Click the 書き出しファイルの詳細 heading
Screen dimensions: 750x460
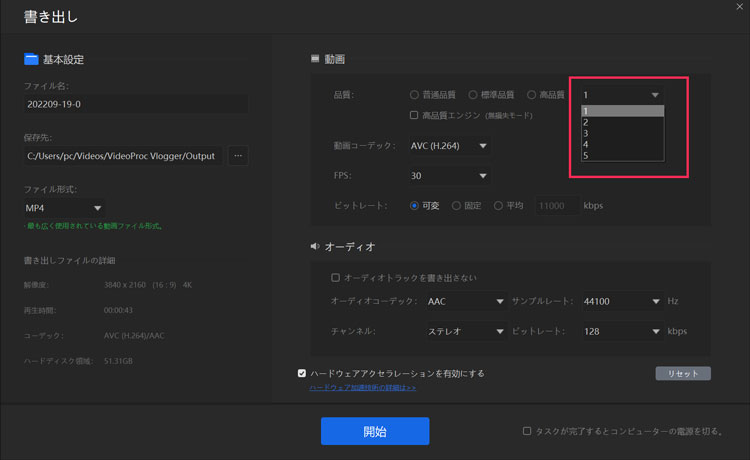click(x=69, y=261)
